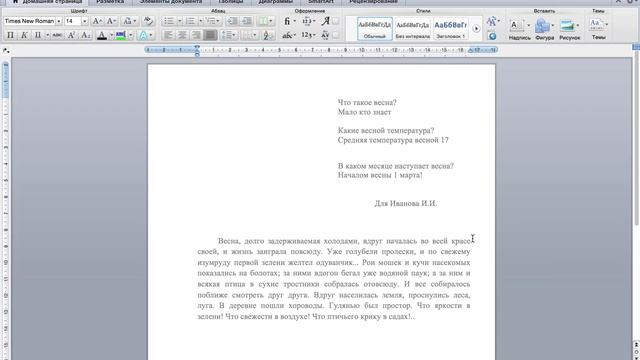640x360 pixels.
Task: Click the Times New Roman font field
Action: pos(29,21)
